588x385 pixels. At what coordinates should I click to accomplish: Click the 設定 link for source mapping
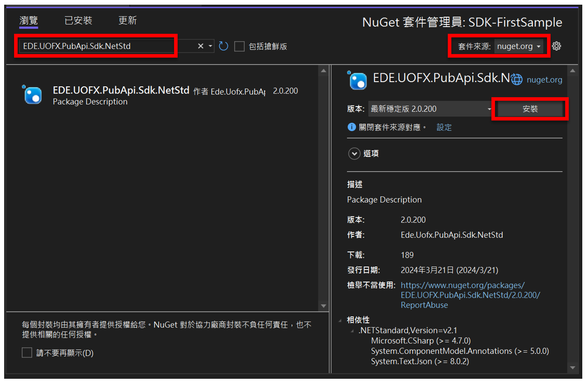pyautogui.click(x=444, y=127)
